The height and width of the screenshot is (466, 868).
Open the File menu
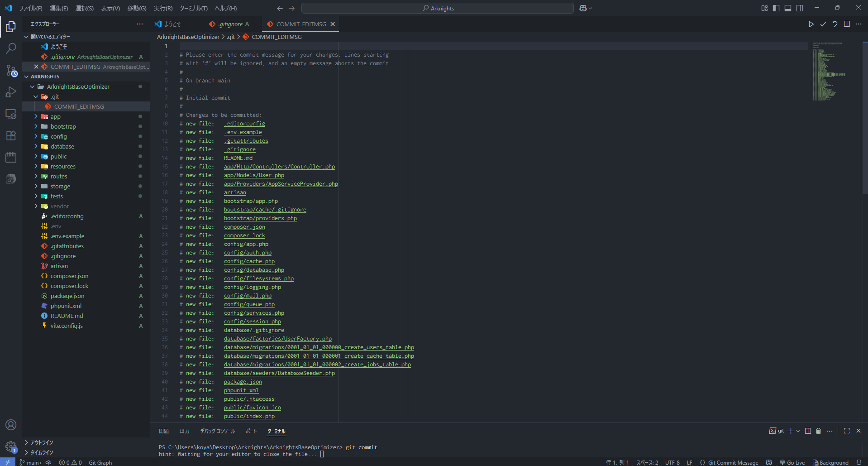click(x=31, y=8)
